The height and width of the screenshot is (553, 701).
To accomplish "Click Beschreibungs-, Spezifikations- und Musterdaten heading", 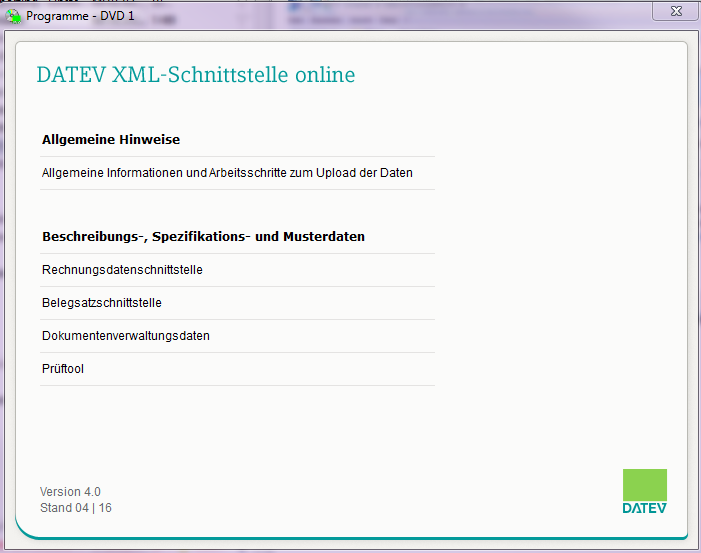I will [203, 236].
